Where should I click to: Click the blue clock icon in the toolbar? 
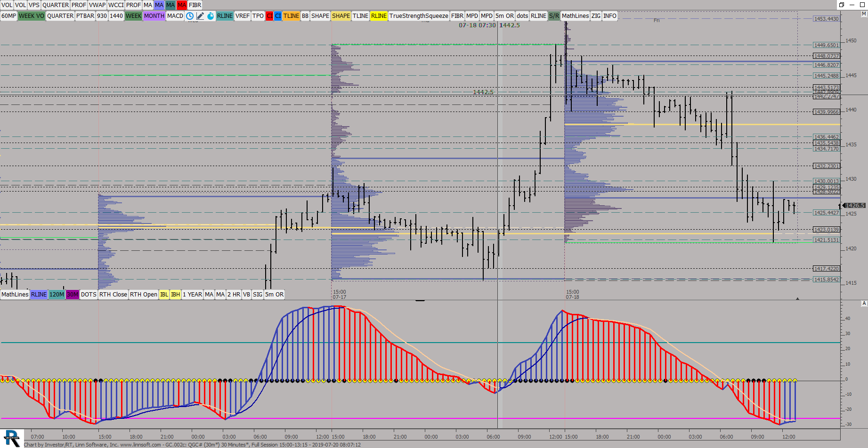(x=190, y=16)
